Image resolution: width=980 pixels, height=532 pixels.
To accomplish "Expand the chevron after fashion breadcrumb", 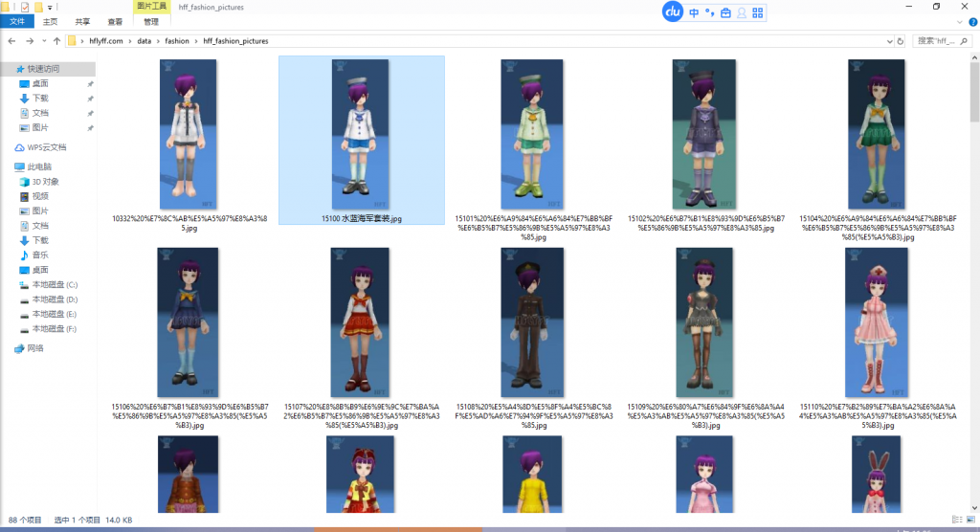I will coord(196,41).
